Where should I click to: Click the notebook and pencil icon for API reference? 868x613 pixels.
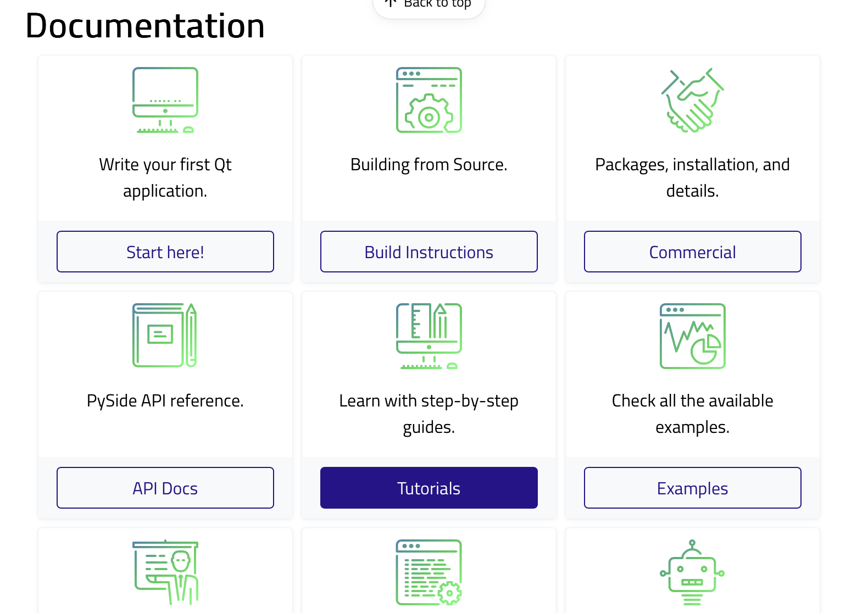(x=165, y=336)
